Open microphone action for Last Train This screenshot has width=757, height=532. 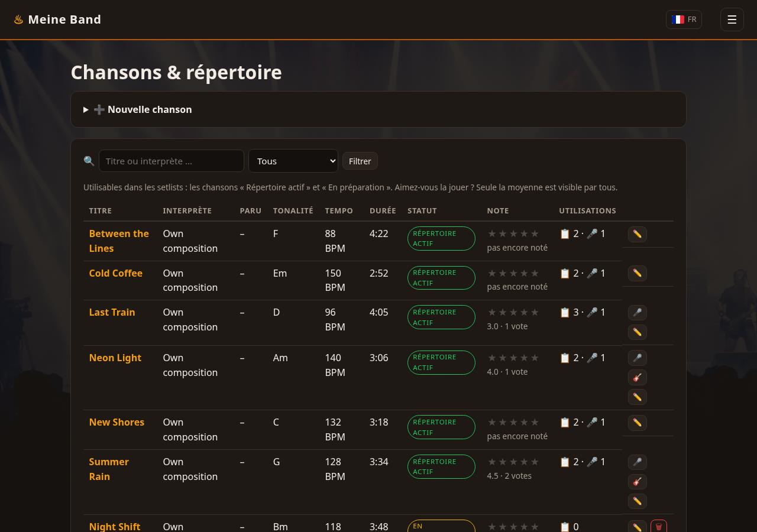point(637,313)
